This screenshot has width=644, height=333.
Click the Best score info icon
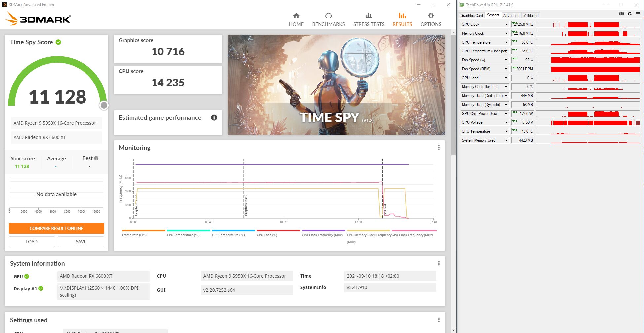(x=96, y=158)
